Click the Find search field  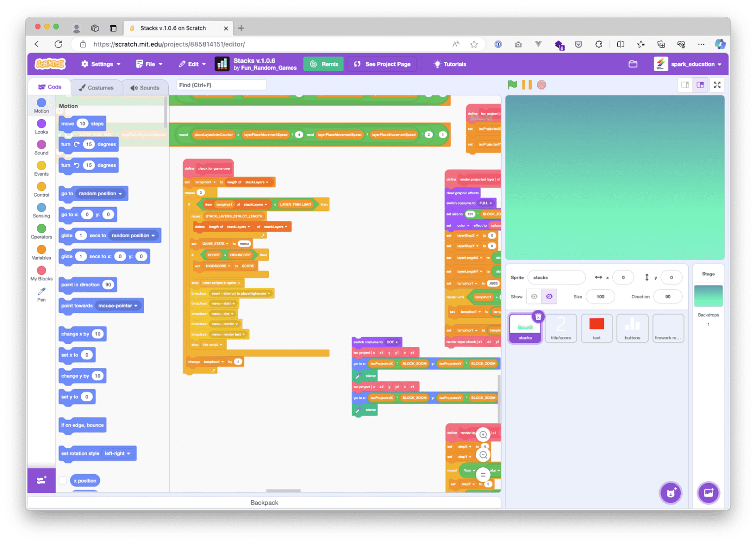click(x=221, y=85)
